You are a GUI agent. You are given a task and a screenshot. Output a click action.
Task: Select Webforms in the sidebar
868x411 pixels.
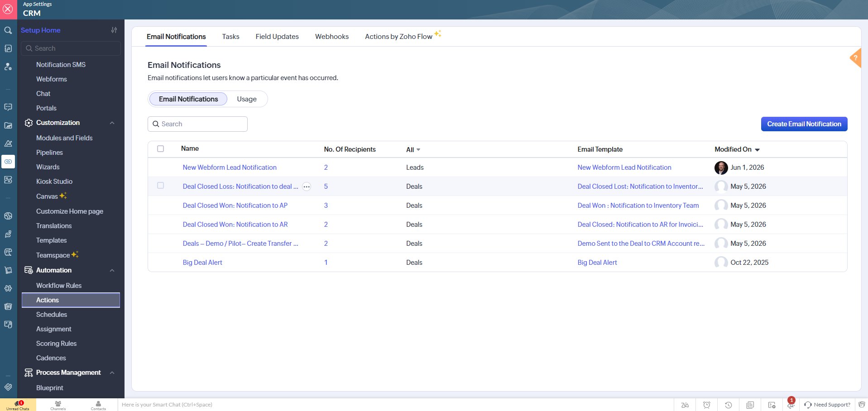click(x=52, y=79)
